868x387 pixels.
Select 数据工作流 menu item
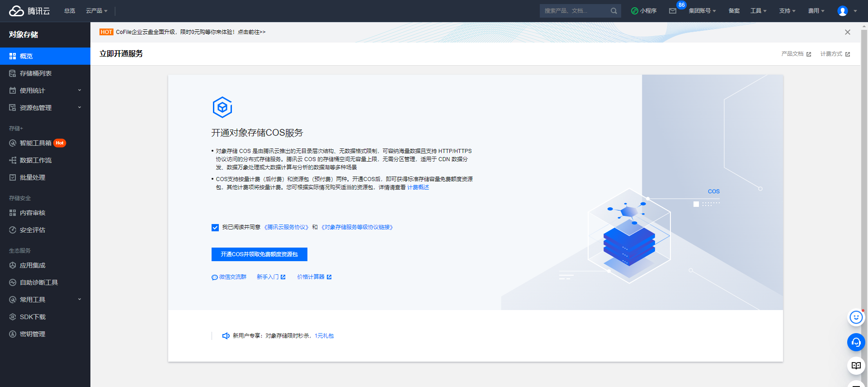click(45, 160)
